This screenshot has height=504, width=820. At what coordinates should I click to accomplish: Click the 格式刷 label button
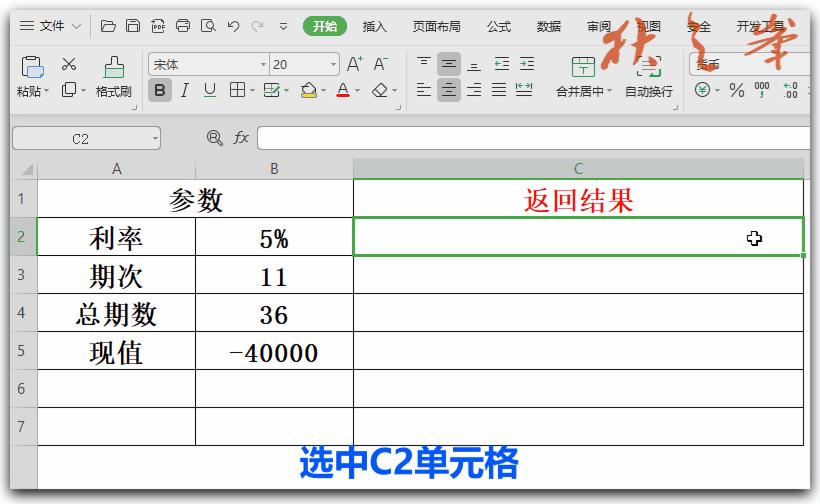pos(113,91)
